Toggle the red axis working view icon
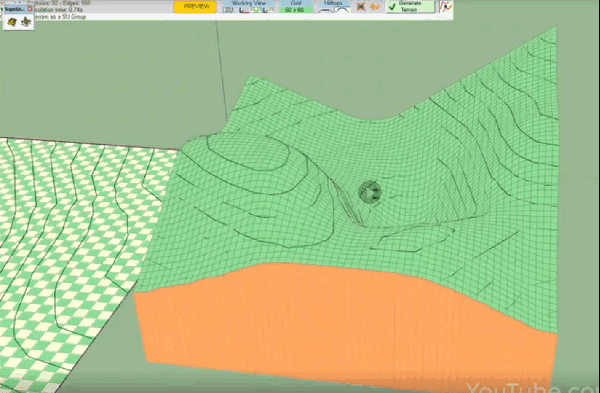The height and width of the screenshot is (393, 600). (x=245, y=10)
